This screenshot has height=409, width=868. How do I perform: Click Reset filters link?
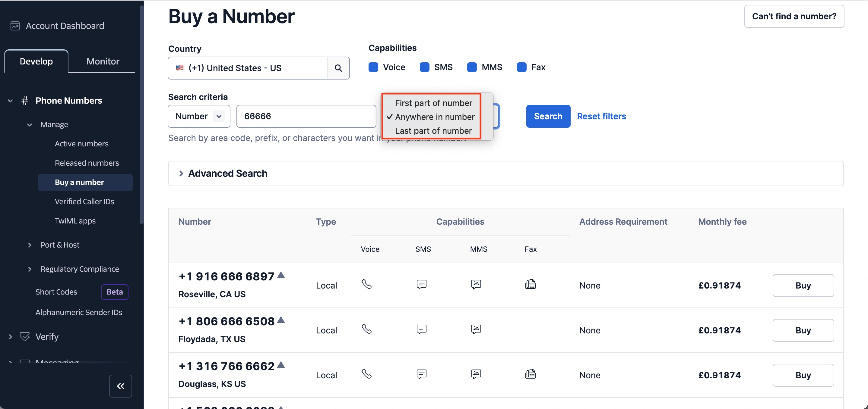coord(602,116)
